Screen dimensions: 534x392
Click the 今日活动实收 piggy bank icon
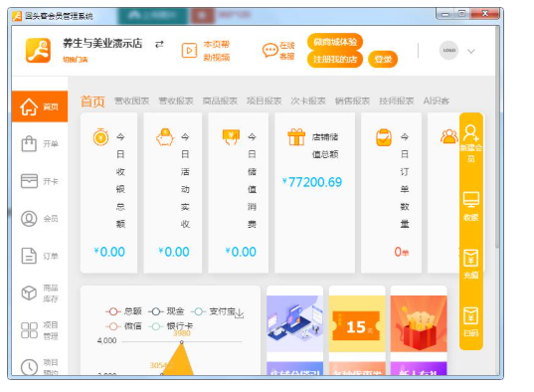[165, 137]
